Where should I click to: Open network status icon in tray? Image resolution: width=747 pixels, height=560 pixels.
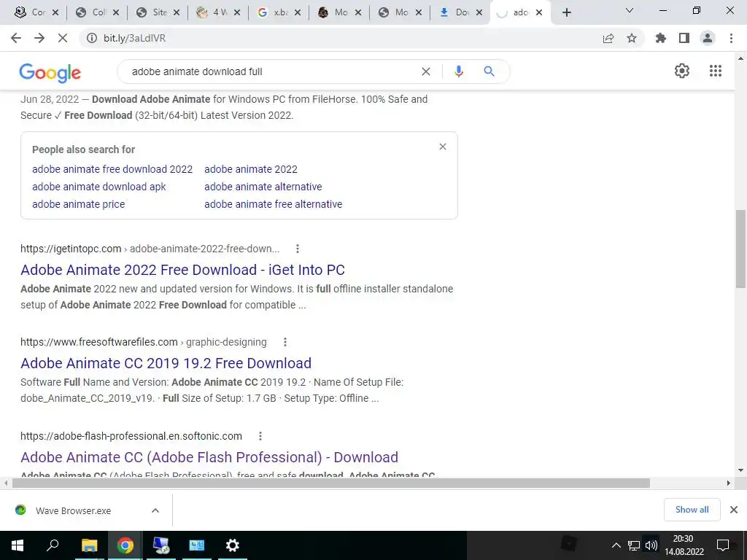coord(634,545)
